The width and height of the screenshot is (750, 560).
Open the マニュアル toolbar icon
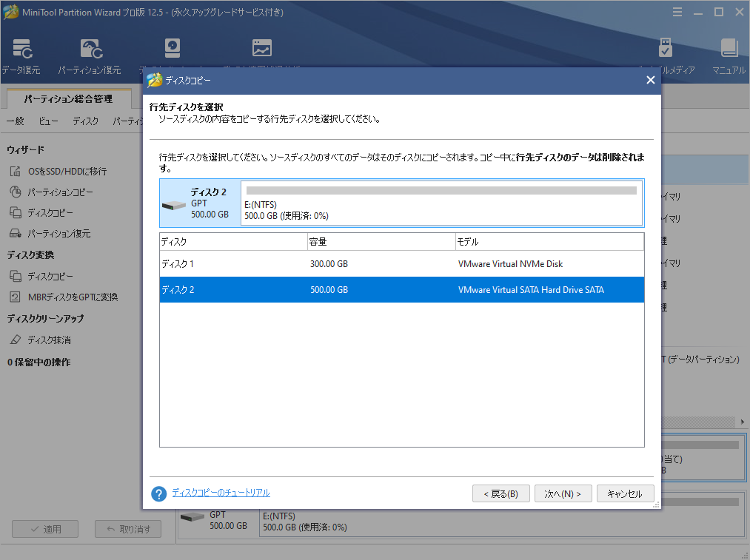pos(729,48)
